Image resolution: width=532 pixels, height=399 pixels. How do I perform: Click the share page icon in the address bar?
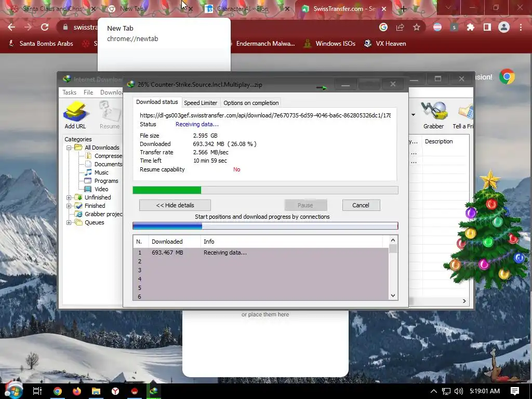[x=400, y=27]
